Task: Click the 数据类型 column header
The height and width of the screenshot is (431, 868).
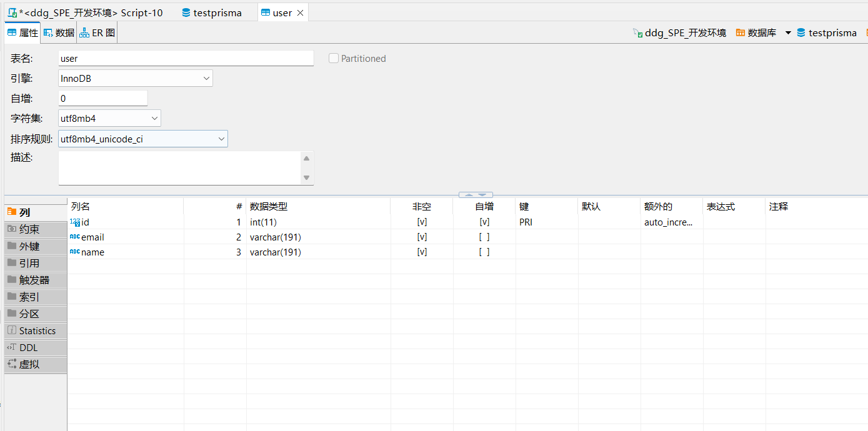Action: coord(319,206)
